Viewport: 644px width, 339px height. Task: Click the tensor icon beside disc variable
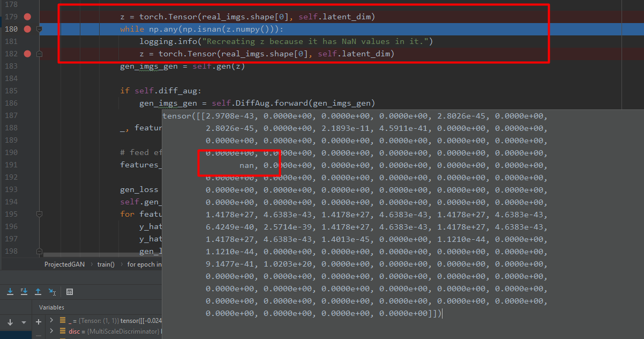coord(63,331)
